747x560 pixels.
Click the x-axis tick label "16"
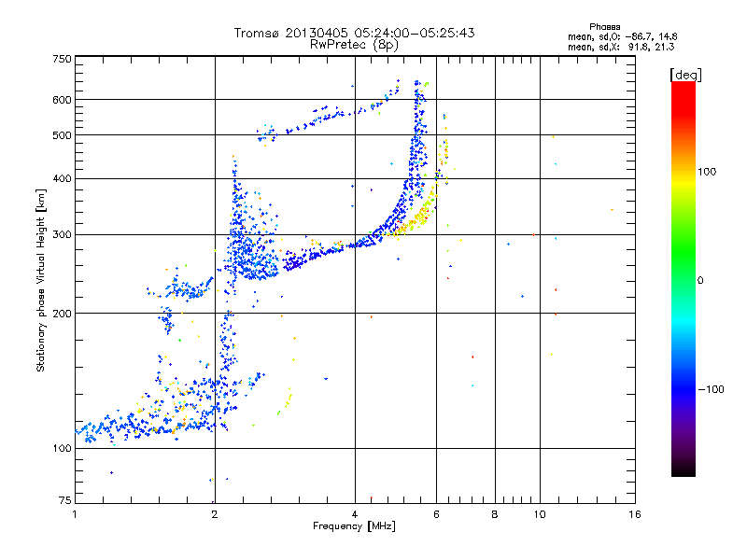point(635,514)
